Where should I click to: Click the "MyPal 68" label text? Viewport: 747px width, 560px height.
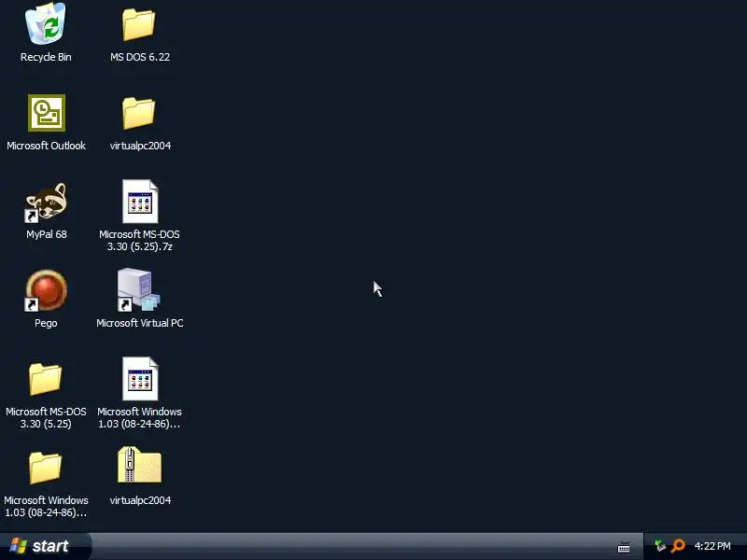46,234
